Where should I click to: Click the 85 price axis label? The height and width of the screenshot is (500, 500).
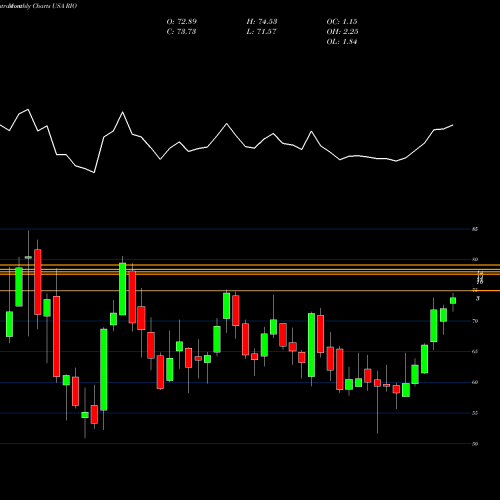point(475,229)
